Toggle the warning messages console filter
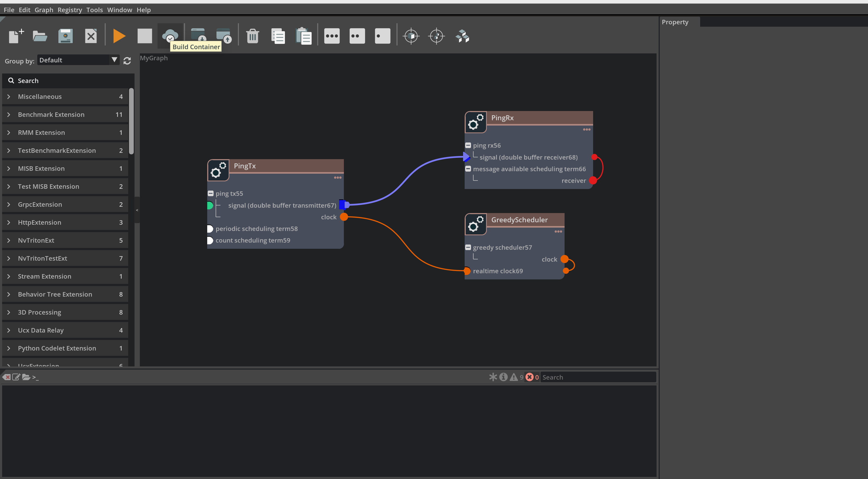 click(x=514, y=377)
